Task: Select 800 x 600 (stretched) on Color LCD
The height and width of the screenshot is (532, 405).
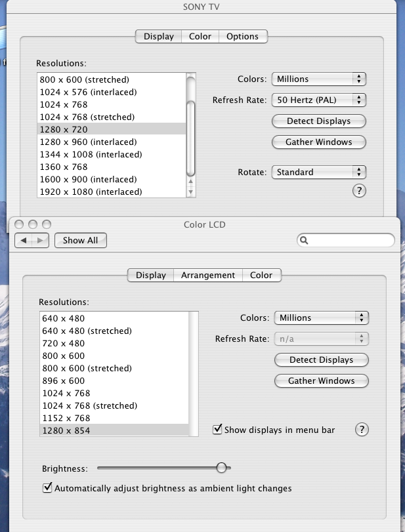Action: 114,369
